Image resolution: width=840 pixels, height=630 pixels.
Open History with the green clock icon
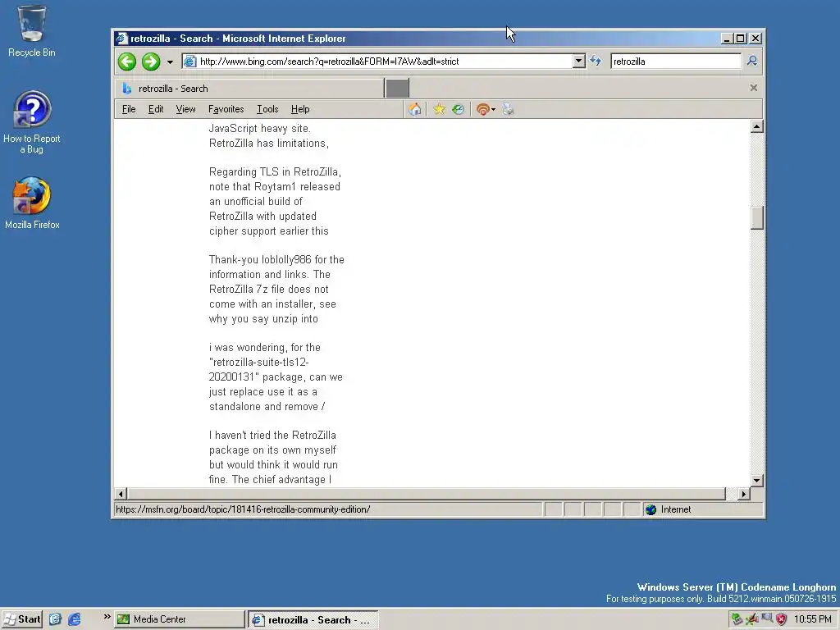click(458, 109)
